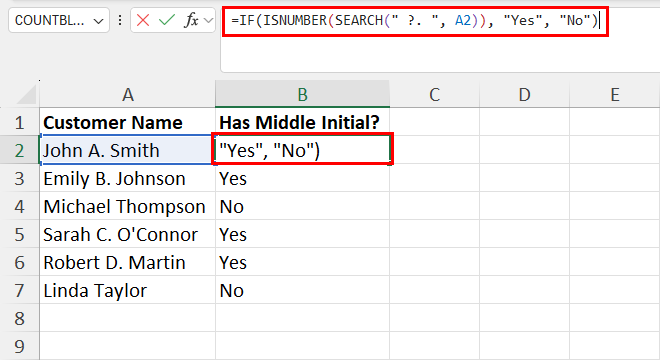This screenshot has height=360, width=660.
Task: Click the Customer Name header cell
Action: (x=128, y=122)
